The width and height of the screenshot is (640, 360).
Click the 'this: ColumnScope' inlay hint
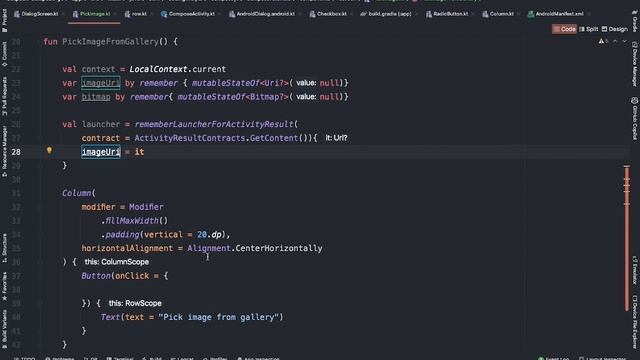[117, 262]
